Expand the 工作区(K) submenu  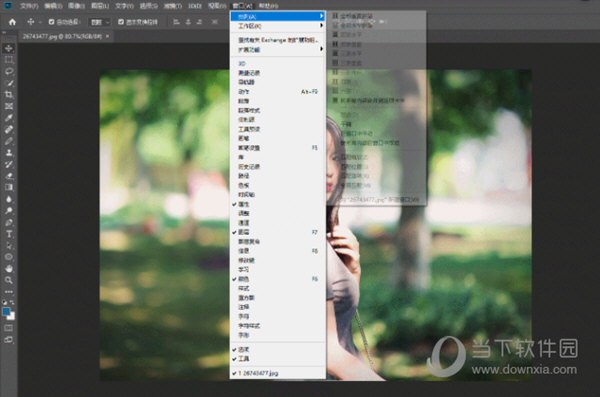[277, 26]
